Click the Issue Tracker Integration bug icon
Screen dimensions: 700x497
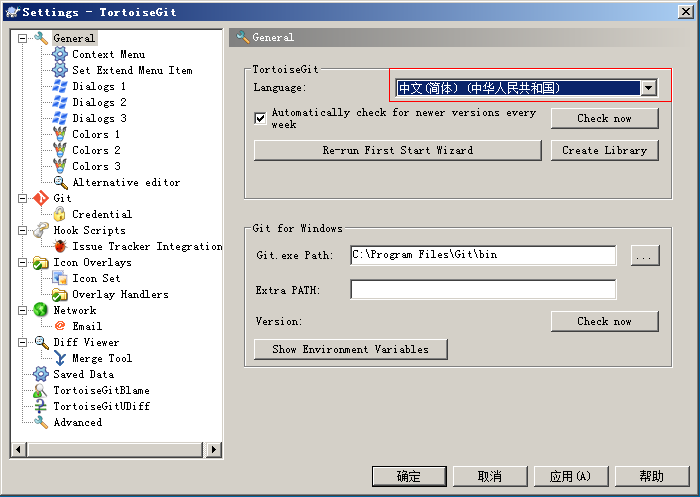pyautogui.click(x=60, y=246)
